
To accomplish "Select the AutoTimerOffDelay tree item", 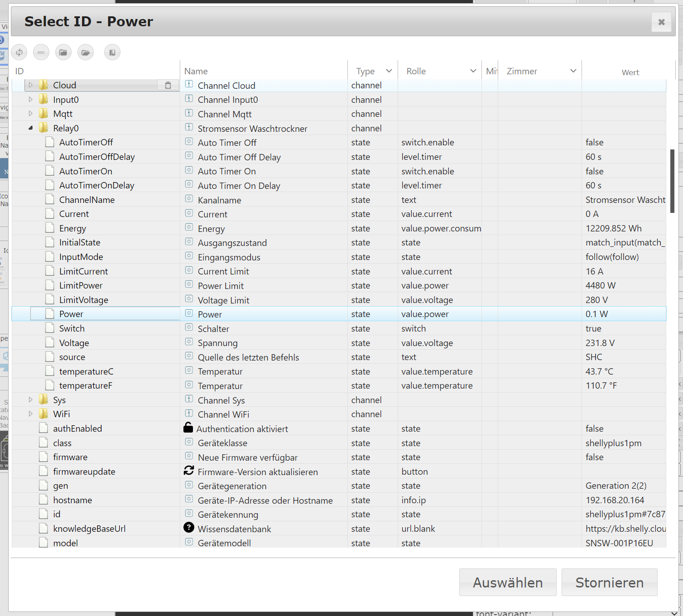I will (x=97, y=157).
